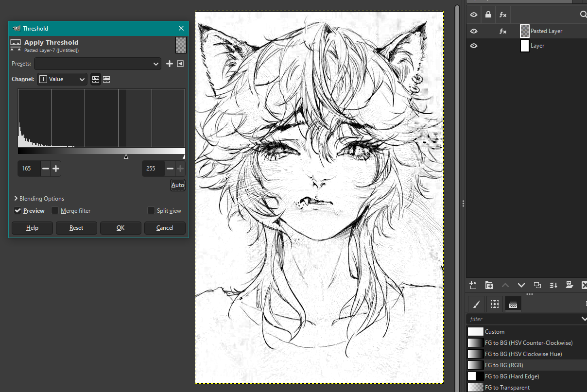Reset the threshold settings
The image size is (587, 392).
pyautogui.click(x=76, y=228)
